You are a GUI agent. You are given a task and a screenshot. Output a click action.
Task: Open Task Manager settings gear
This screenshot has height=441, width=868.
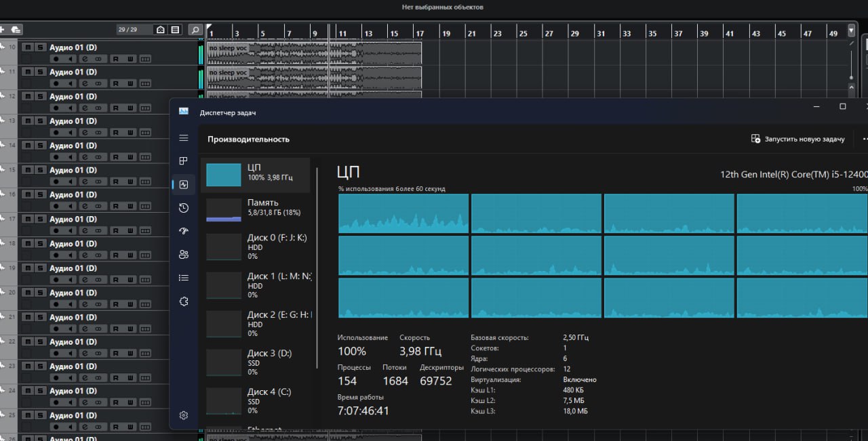point(183,415)
